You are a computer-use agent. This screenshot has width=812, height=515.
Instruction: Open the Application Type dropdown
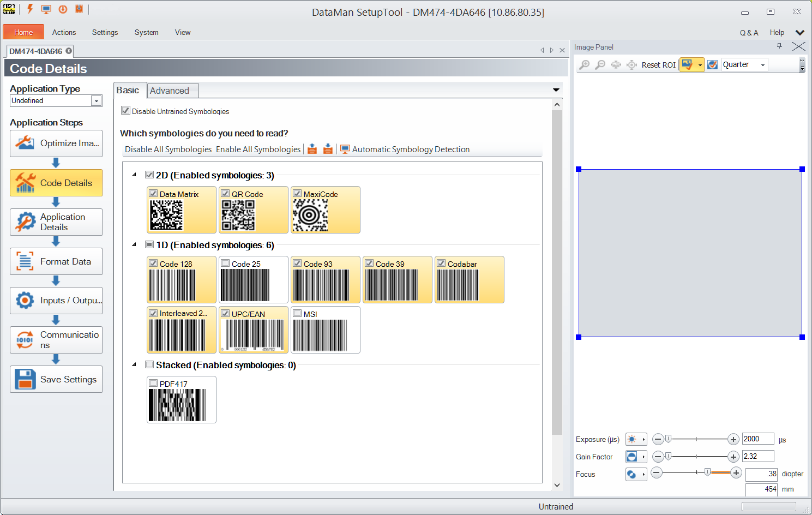(96, 101)
